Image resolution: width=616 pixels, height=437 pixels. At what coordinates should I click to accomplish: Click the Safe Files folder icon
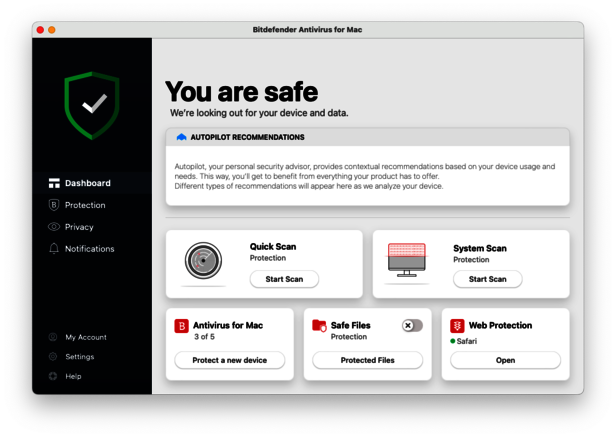click(319, 326)
